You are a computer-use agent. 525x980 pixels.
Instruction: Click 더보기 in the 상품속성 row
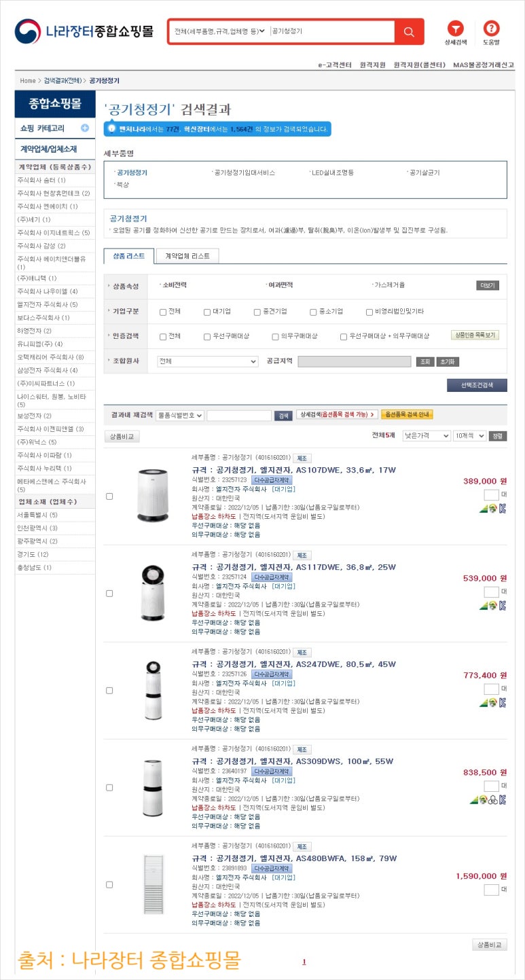(488, 286)
